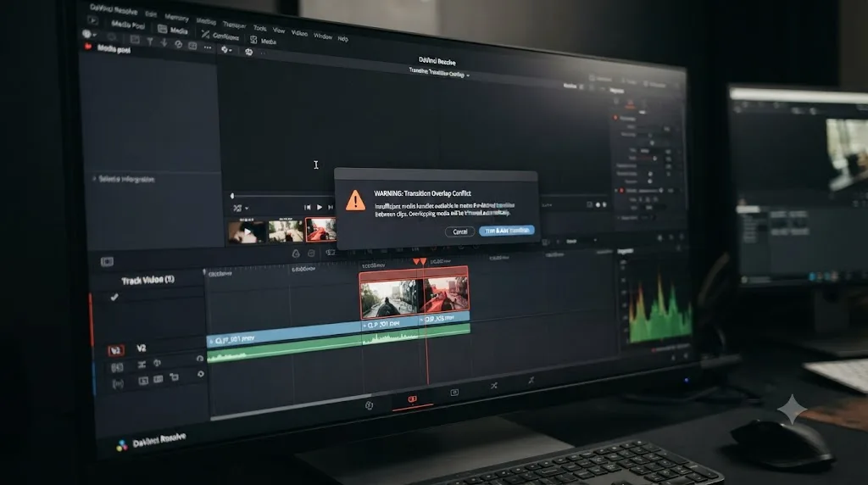
Task: Click the grid view icon before the three dots
Action: [192, 46]
